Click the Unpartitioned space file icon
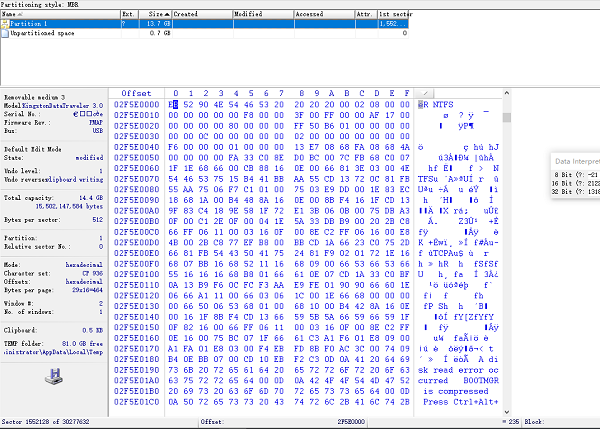600x429 pixels. coord(5,33)
